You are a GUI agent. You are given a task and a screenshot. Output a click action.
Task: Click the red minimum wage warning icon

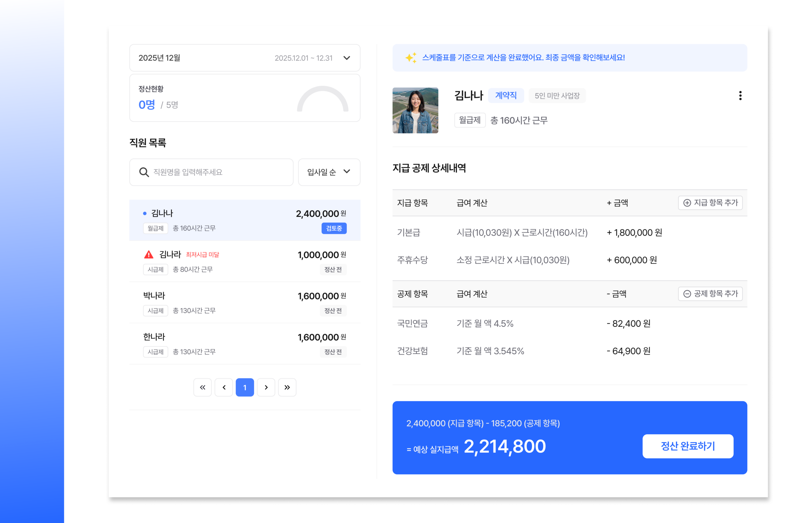(x=148, y=254)
